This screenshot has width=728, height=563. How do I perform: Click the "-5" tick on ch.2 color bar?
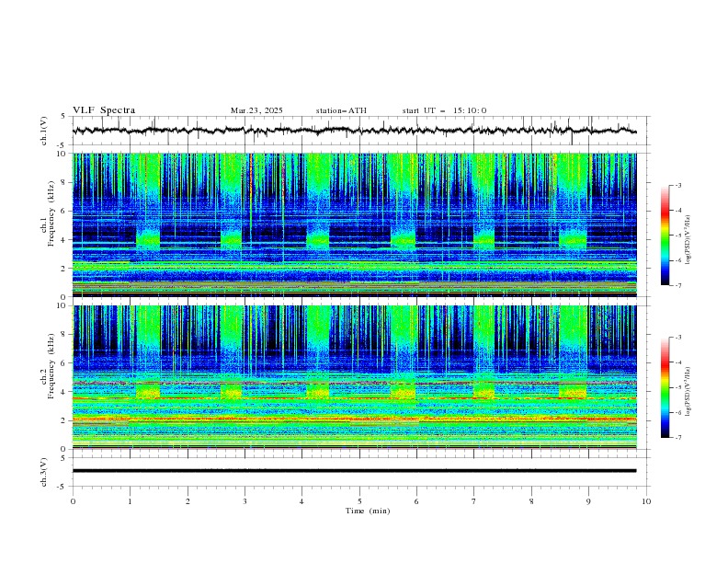pos(677,387)
